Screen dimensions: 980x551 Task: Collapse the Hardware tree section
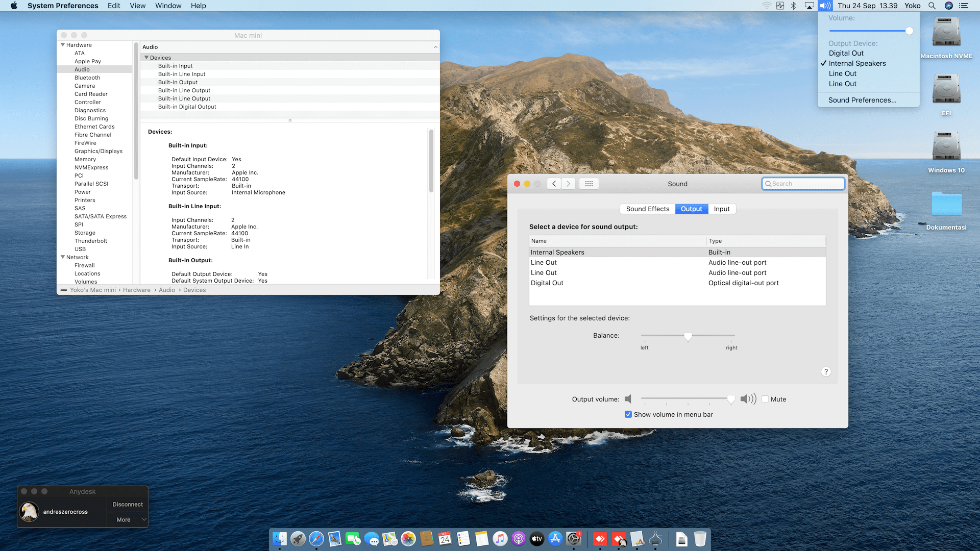click(x=63, y=45)
